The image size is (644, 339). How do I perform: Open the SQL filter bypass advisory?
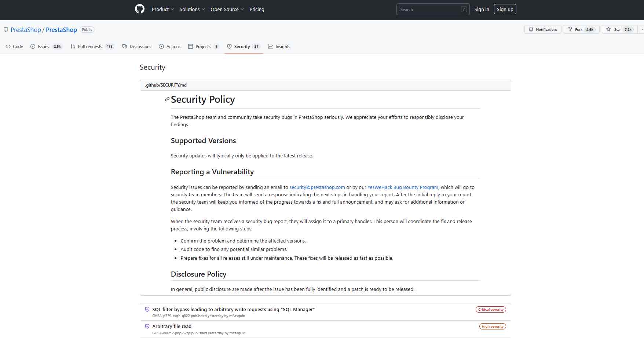[234, 309]
